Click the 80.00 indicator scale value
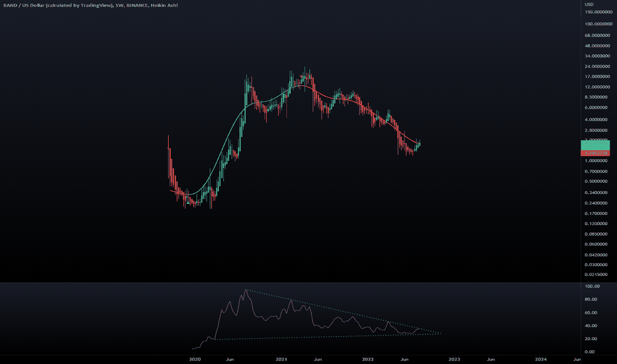This screenshot has height=364, width=617. click(x=591, y=299)
